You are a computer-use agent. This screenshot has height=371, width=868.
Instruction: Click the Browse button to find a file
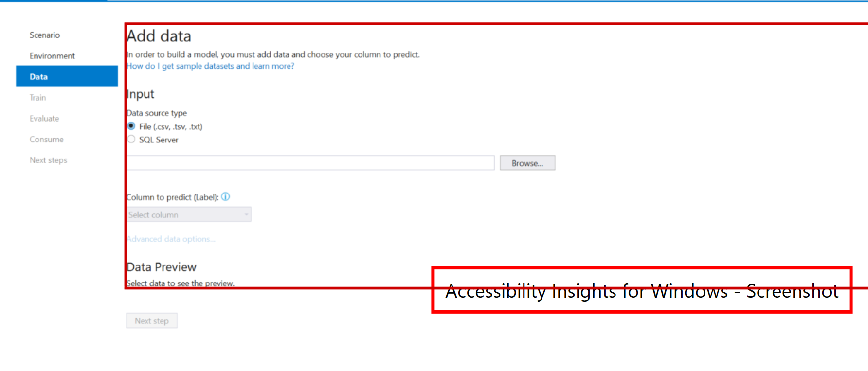coord(527,162)
